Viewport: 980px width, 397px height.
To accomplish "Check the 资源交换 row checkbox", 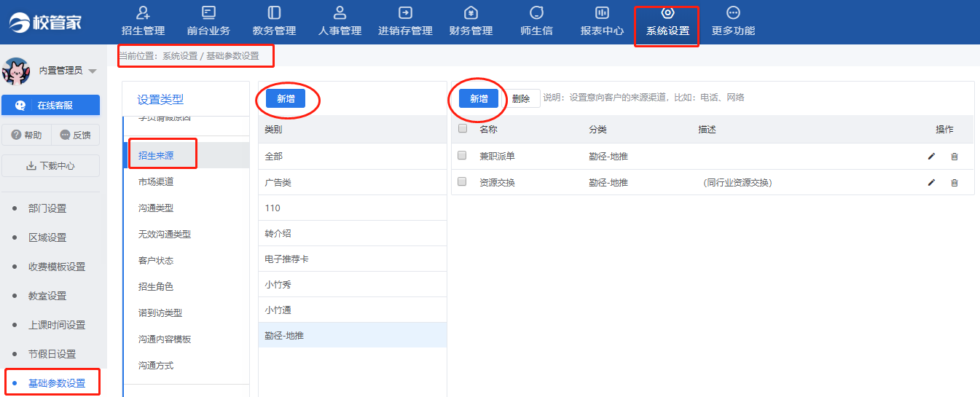I will pyautogui.click(x=462, y=182).
